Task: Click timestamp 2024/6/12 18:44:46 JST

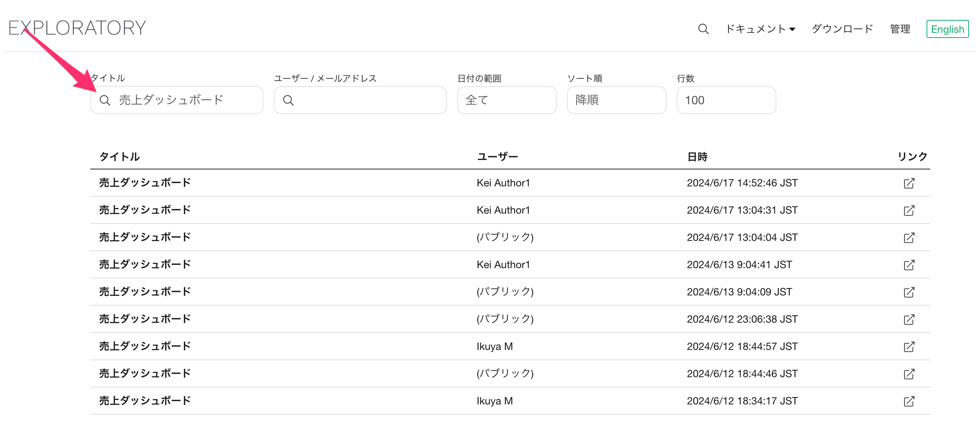Action: coord(742,373)
